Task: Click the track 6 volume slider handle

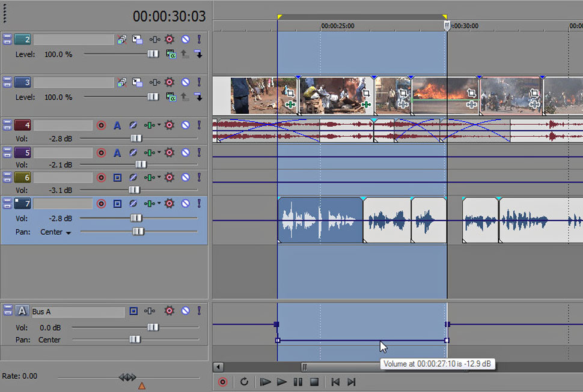Action: [134, 190]
